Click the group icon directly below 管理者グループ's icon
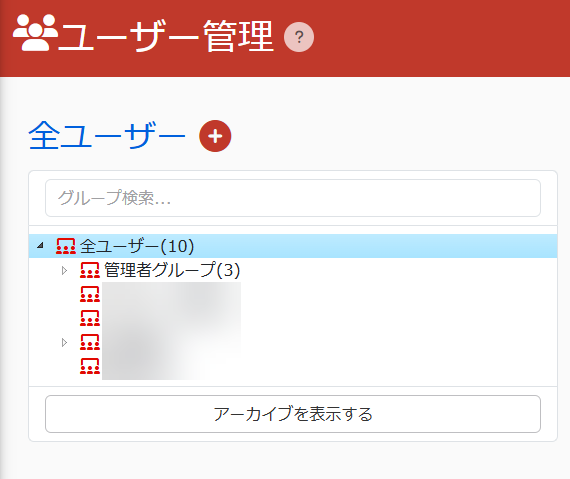The height and width of the screenshot is (479, 570). tap(90, 294)
